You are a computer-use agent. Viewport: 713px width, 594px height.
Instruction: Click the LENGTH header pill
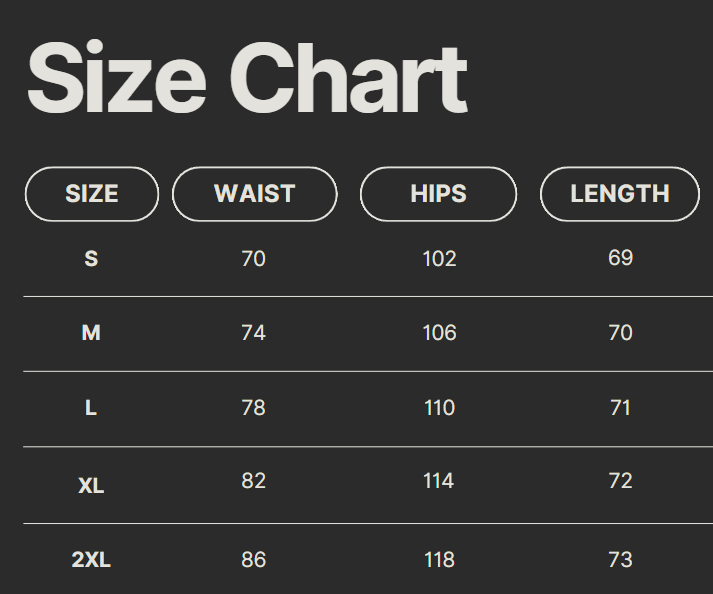[x=620, y=194]
